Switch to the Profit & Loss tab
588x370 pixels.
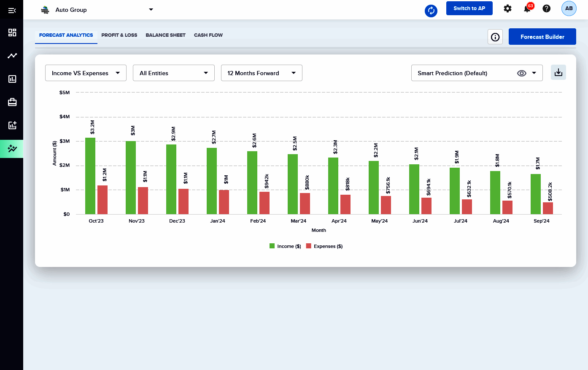119,35
